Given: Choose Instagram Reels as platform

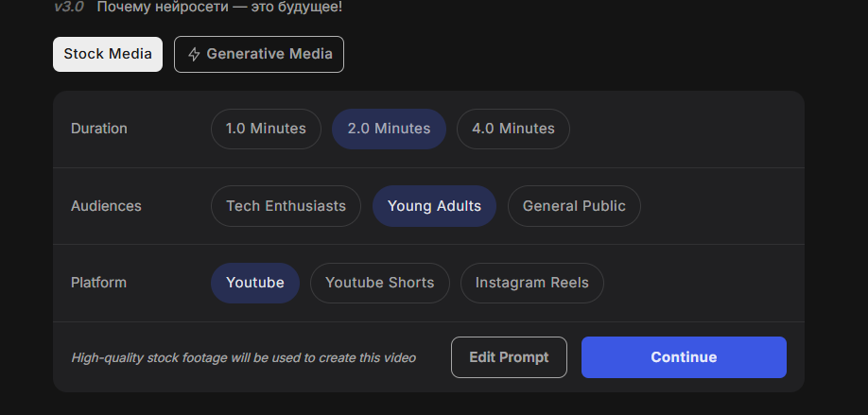Looking at the screenshot, I should (x=532, y=283).
